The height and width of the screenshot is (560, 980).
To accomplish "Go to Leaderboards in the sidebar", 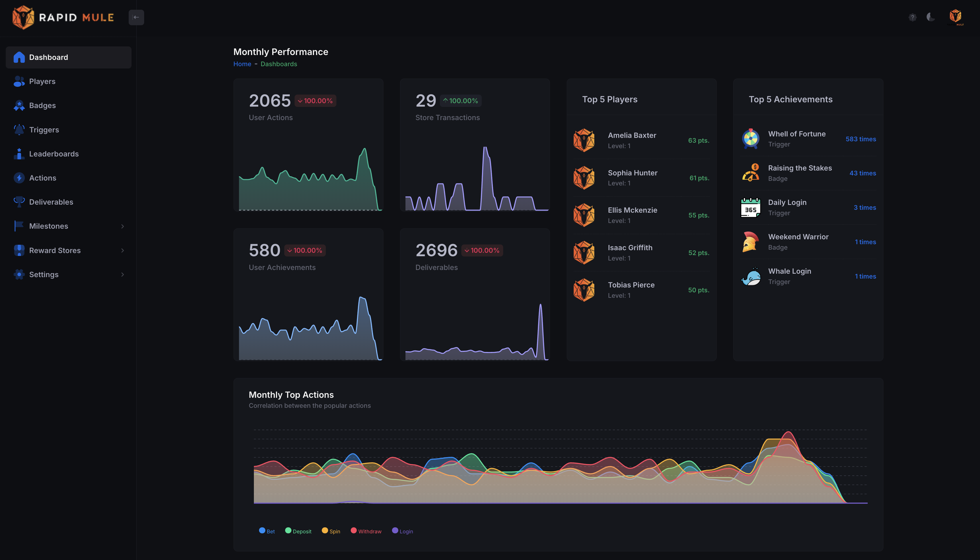I will (x=54, y=154).
